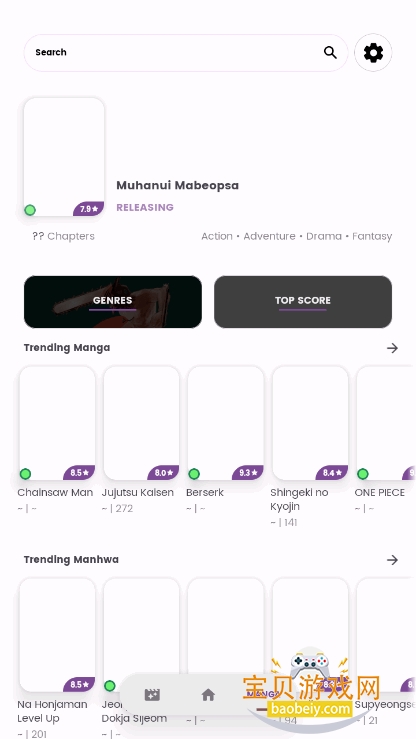Click the magnifier search icon
This screenshot has height=739, width=416.
(330, 52)
